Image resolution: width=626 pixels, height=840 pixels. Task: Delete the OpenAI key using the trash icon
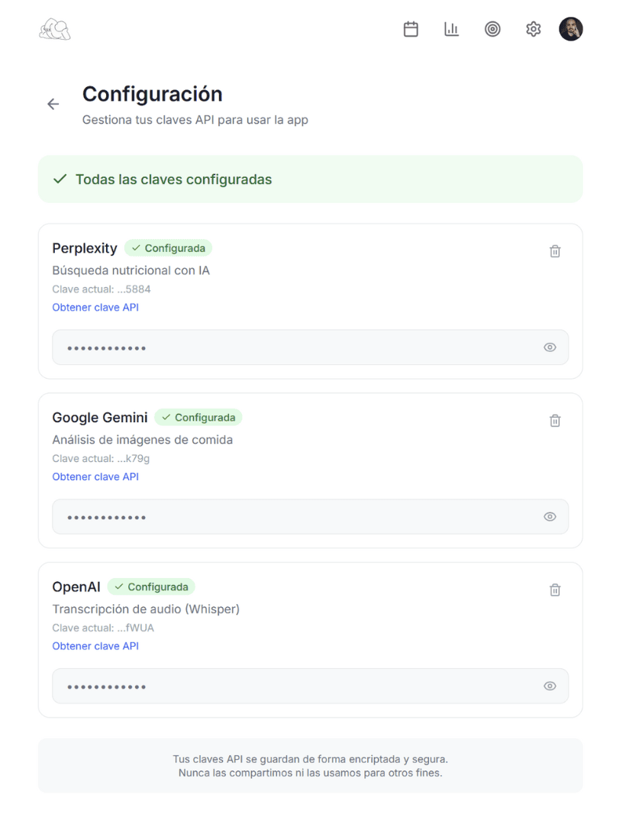point(555,590)
